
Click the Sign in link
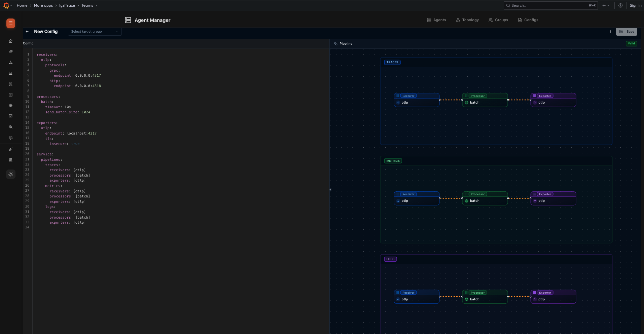(x=636, y=5)
